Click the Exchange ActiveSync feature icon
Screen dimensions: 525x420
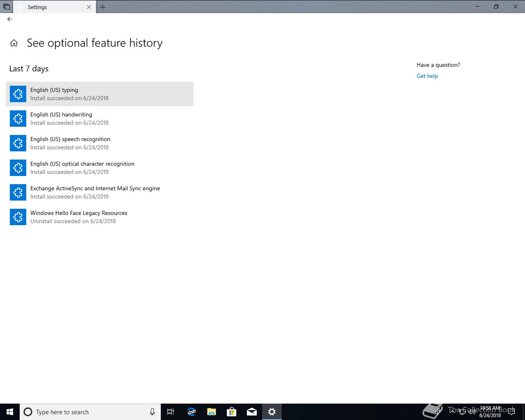point(18,192)
